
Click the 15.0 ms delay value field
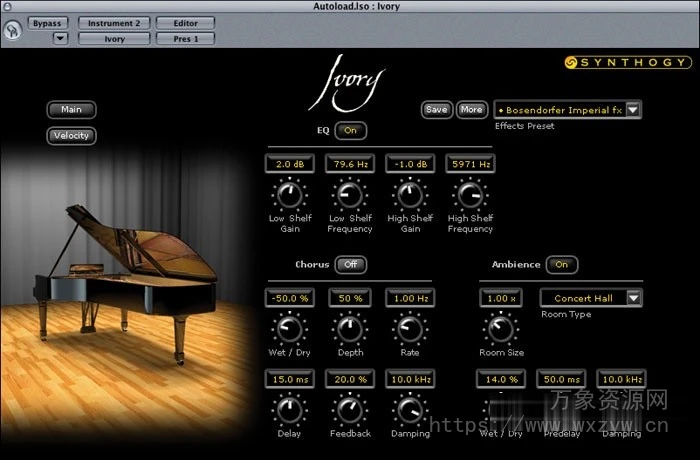coord(290,379)
